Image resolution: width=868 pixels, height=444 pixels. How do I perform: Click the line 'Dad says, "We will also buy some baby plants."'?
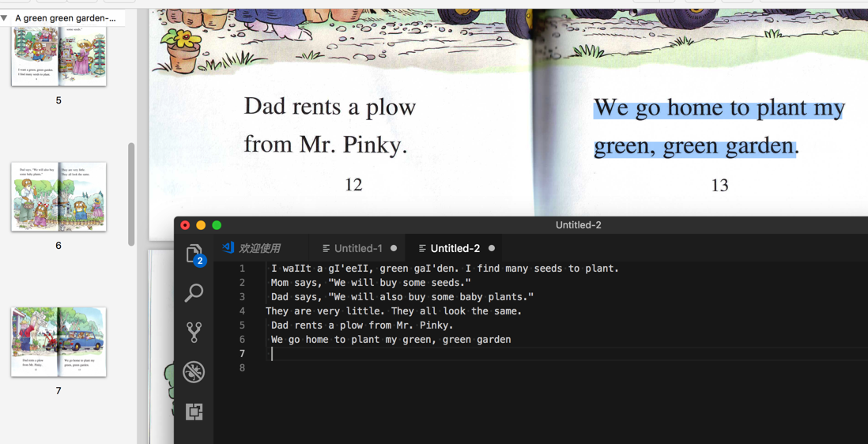[402, 297]
